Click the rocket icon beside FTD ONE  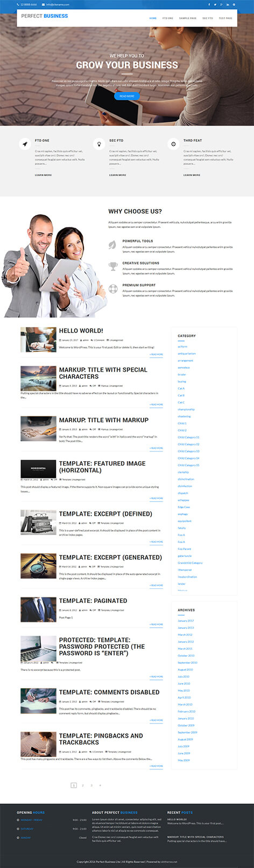(x=24, y=144)
